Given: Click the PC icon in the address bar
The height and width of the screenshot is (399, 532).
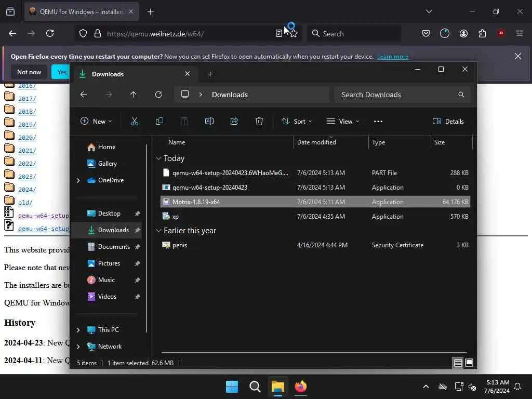Looking at the screenshot, I should tap(185, 95).
